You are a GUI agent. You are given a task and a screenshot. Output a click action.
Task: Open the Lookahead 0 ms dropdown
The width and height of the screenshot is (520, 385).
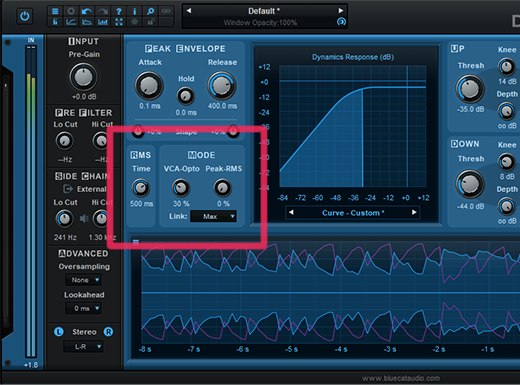(83, 308)
